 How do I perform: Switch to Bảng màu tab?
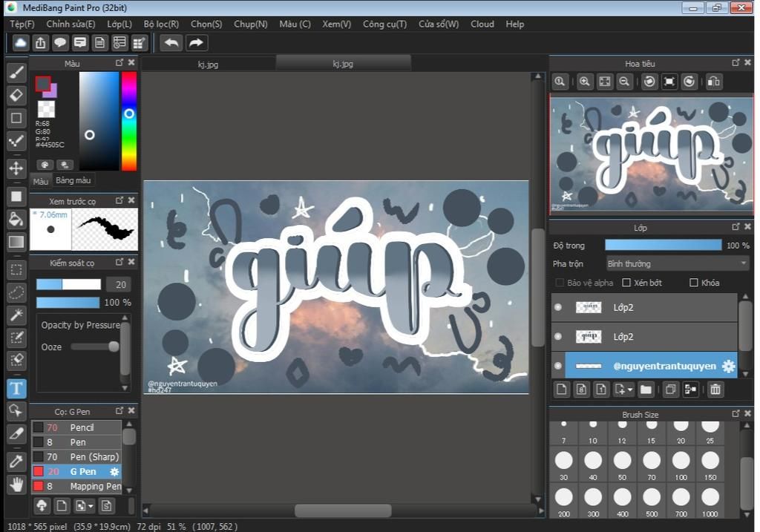point(73,180)
